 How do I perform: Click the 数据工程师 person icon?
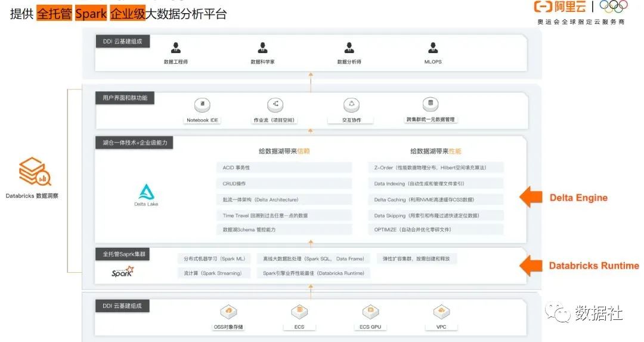(176, 48)
